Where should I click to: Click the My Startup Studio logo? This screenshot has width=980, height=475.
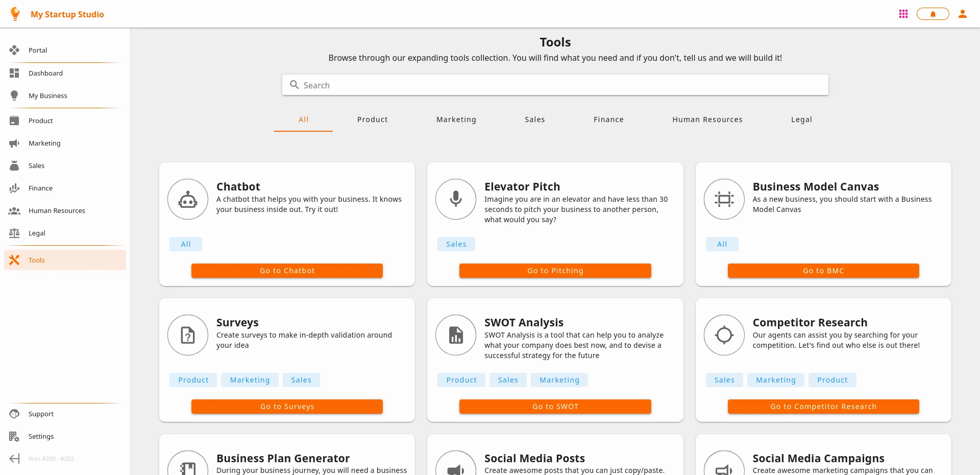57,14
